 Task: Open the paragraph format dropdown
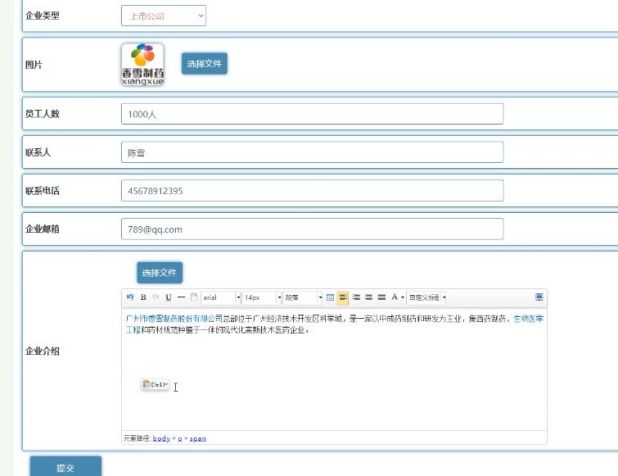coord(303,298)
